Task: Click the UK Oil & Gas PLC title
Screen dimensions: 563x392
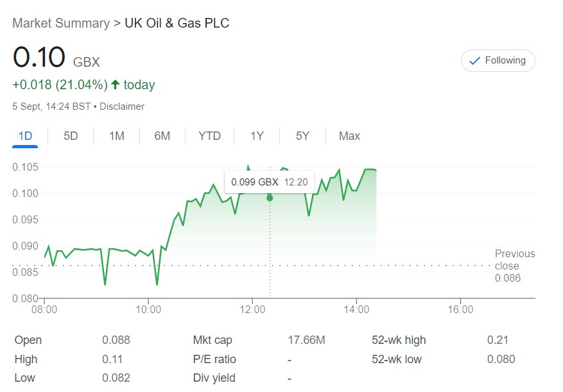Action: (x=177, y=24)
